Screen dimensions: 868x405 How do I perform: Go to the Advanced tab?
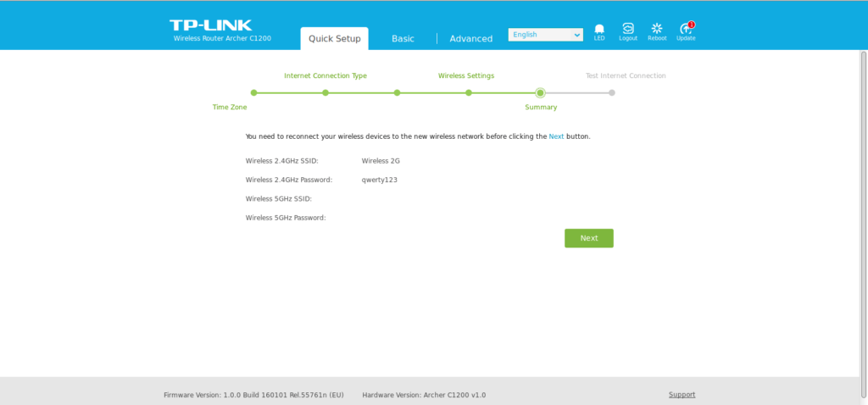(x=470, y=38)
